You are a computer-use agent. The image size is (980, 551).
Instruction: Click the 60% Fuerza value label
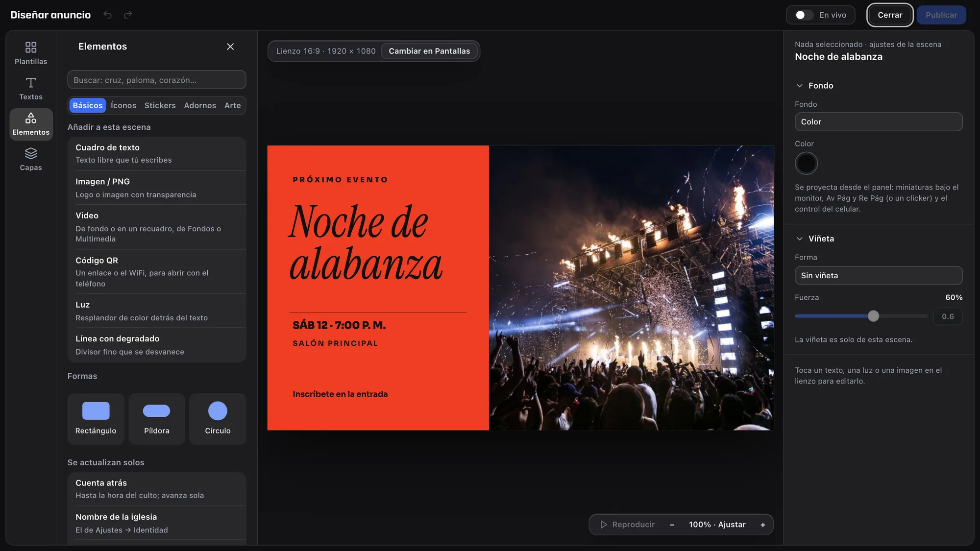954,297
